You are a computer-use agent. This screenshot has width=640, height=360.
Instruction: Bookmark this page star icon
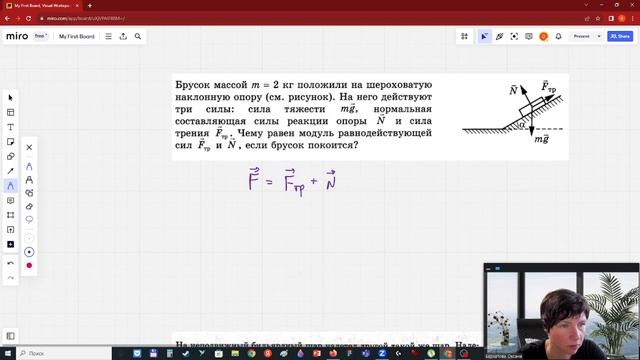(x=598, y=18)
